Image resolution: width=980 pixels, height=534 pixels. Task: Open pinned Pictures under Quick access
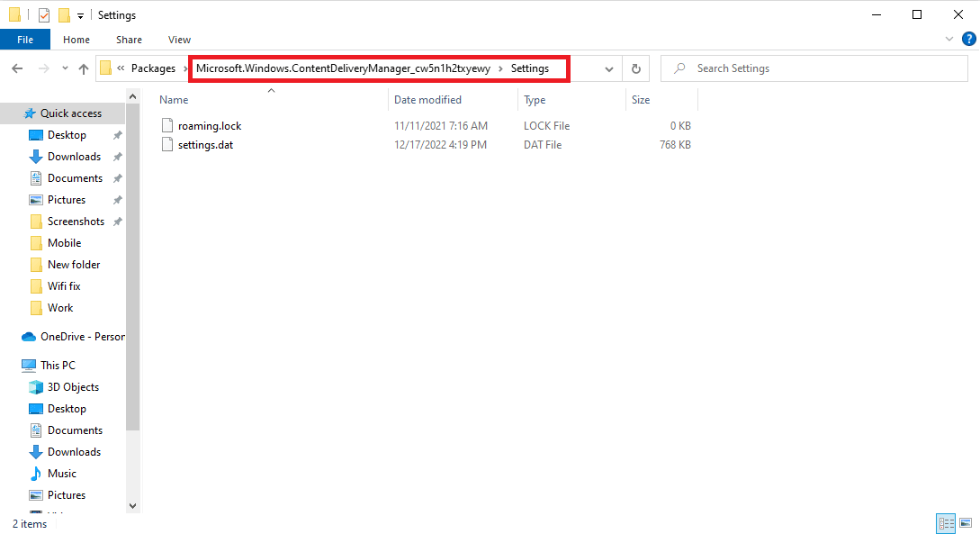pyautogui.click(x=67, y=200)
